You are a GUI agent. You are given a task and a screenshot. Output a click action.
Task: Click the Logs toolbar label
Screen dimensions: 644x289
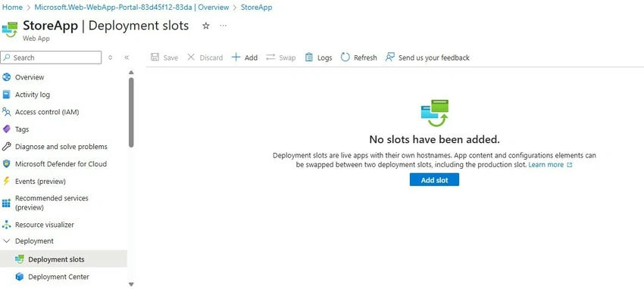[x=324, y=57]
